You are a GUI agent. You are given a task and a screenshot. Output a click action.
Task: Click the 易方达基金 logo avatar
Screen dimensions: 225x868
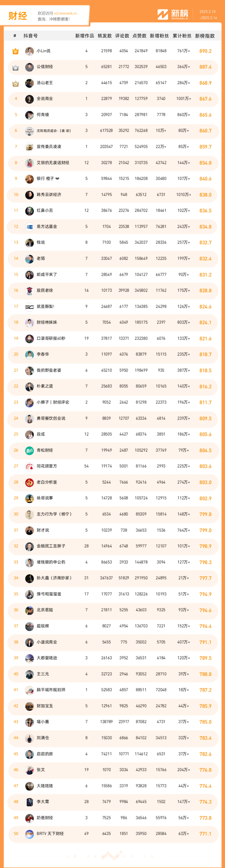pos(30,227)
